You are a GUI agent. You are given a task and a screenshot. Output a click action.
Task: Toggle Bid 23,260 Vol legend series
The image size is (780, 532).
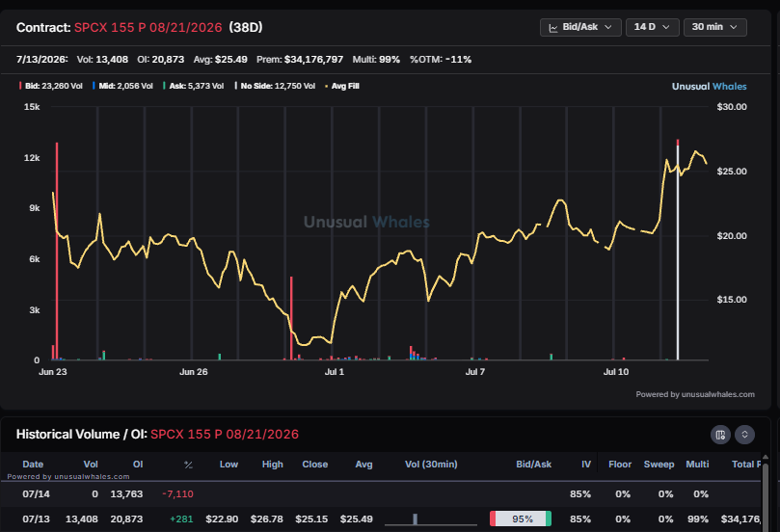coord(51,86)
